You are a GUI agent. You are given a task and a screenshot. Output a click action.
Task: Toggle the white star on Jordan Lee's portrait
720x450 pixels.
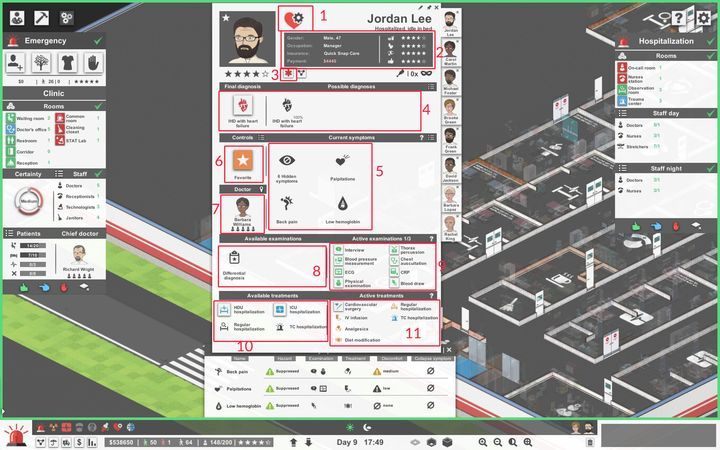click(226, 18)
